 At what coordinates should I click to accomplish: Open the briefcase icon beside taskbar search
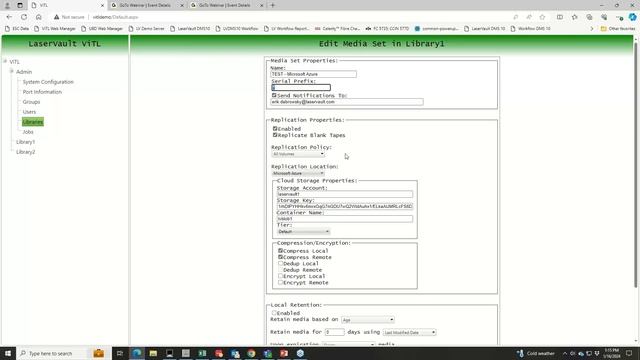(98, 353)
